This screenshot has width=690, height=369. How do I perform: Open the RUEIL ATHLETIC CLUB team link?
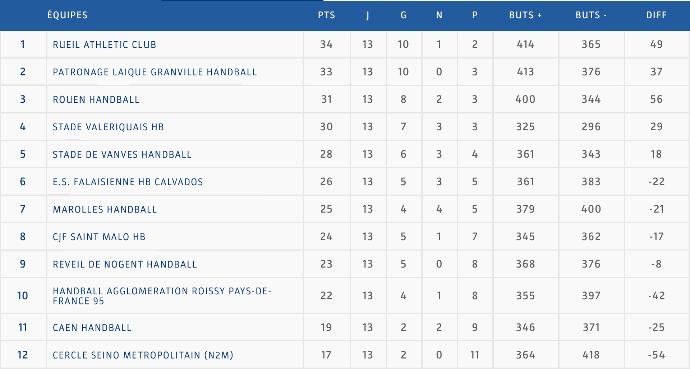(x=104, y=44)
